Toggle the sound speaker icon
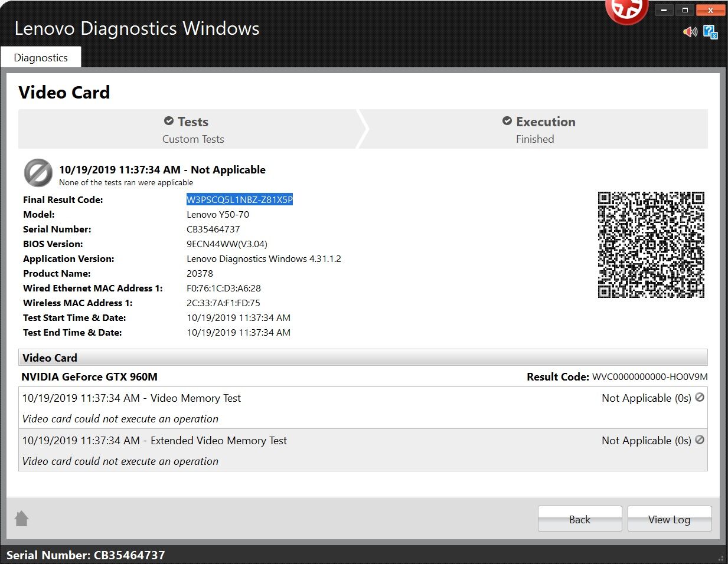 pos(690,31)
